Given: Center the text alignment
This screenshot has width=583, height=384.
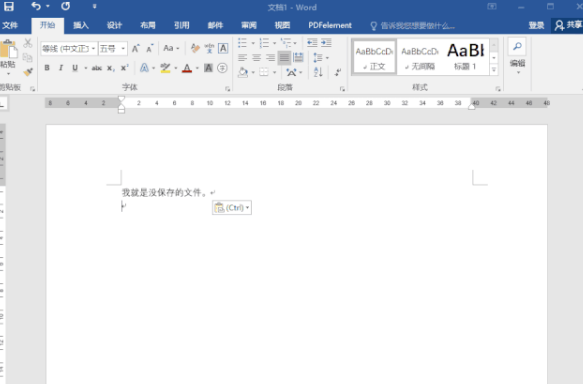Looking at the screenshot, I should (256, 58).
